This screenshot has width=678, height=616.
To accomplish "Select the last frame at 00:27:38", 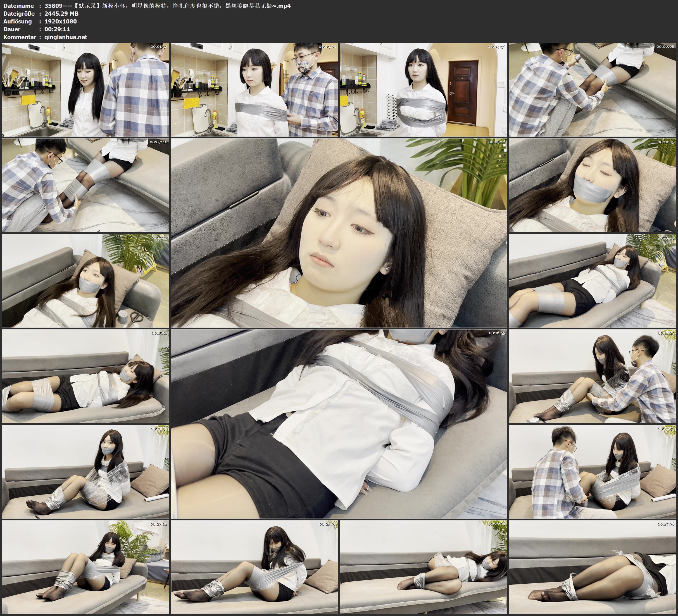I will pyautogui.click(x=592, y=567).
